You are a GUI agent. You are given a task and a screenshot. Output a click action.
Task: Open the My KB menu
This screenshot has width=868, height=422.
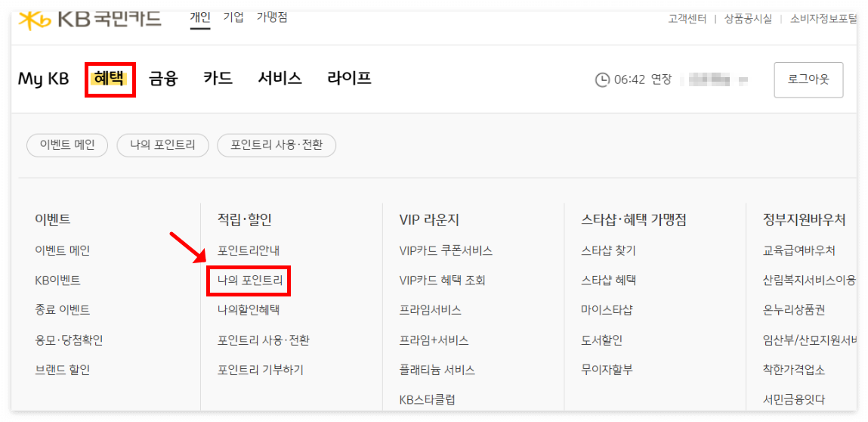pos(43,79)
